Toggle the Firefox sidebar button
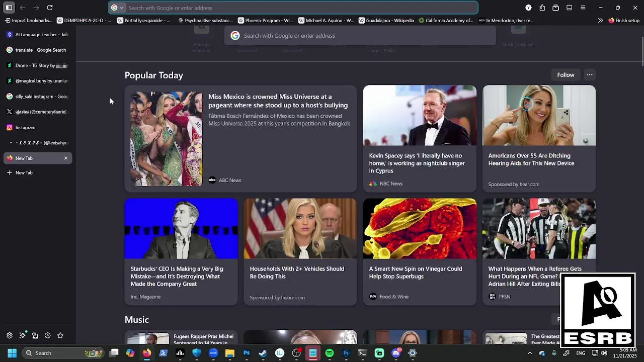 coord(9,8)
